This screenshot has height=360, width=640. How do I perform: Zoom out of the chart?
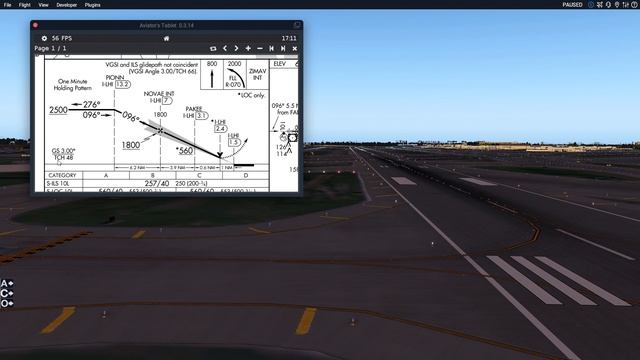point(260,48)
